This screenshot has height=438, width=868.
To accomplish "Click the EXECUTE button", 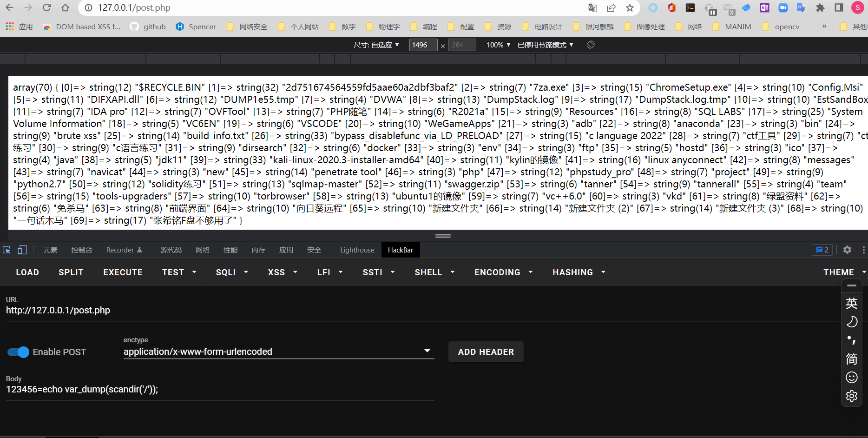I will coord(123,272).
